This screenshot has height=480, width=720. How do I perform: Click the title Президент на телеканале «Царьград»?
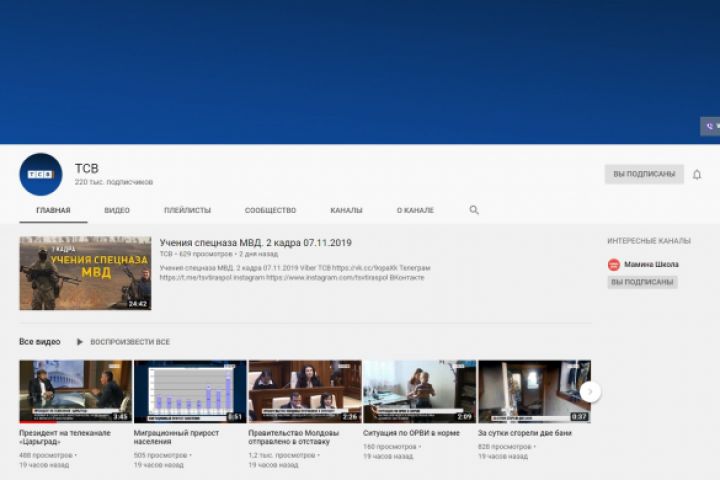coord(65,437)
